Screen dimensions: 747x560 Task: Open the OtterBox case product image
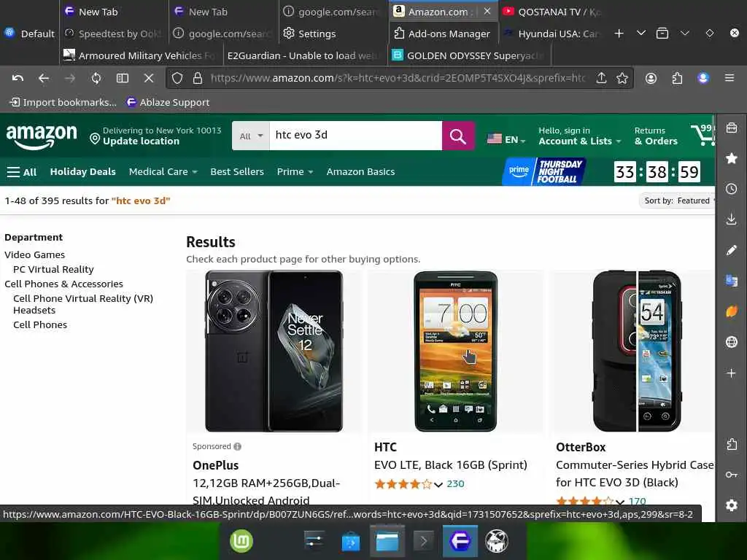(636, 351)
